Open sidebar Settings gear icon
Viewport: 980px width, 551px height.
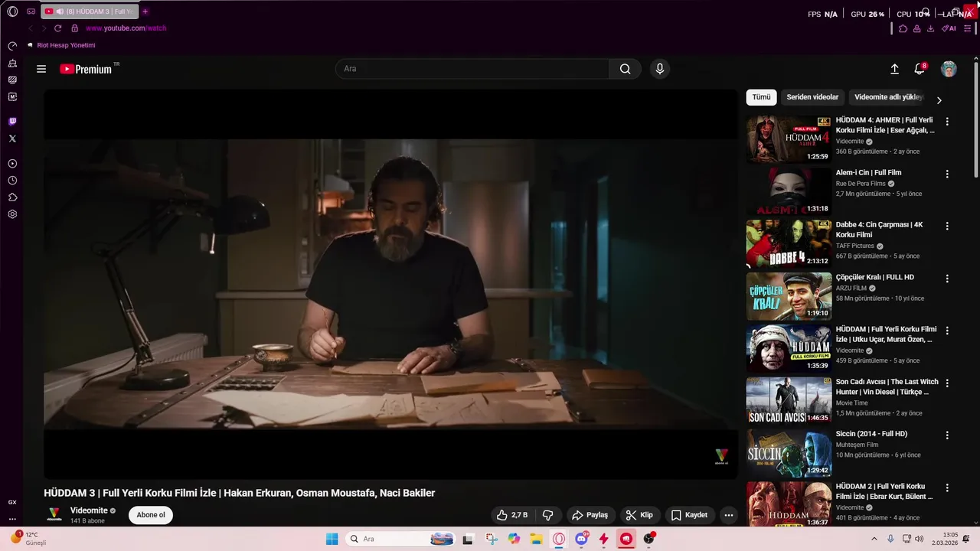pos(12,214)
